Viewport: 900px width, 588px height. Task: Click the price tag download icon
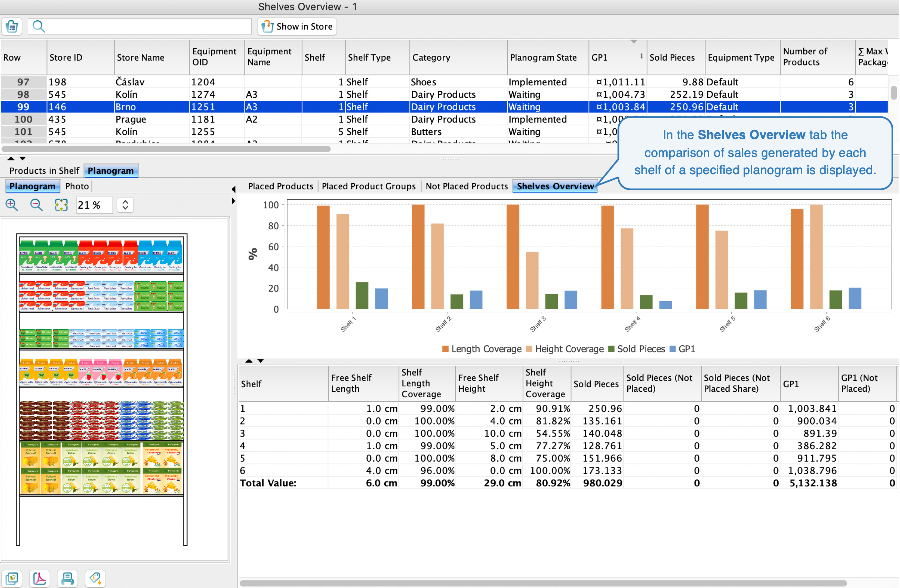coord(95,578)
